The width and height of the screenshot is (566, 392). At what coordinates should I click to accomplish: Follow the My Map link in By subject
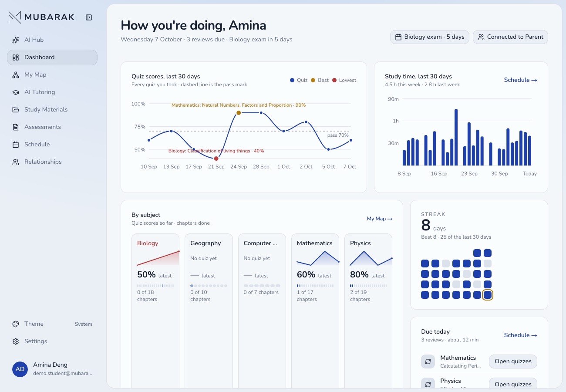click(x=380, y=219)
